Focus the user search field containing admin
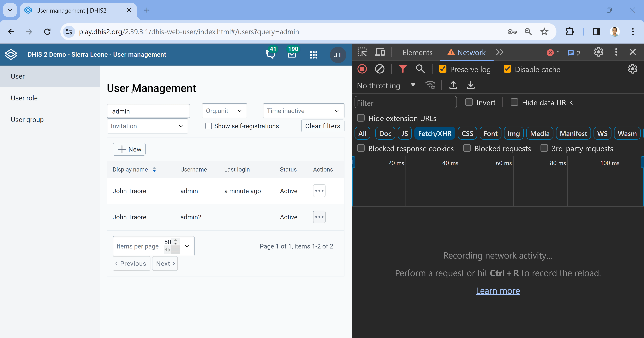This screenshot has width=644, height=338. [148, 111]
